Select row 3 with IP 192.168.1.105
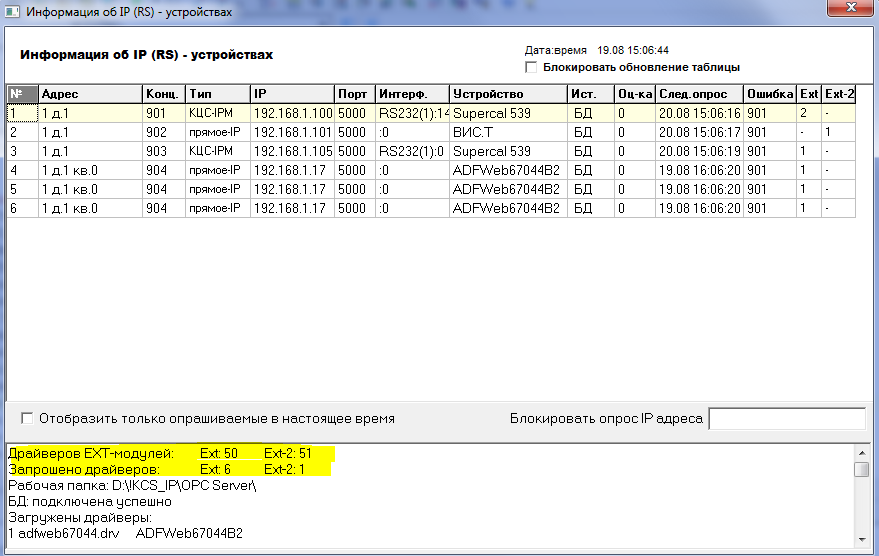Image resolution: width=879 pixels, height=556 pixels. pos(300,151)
